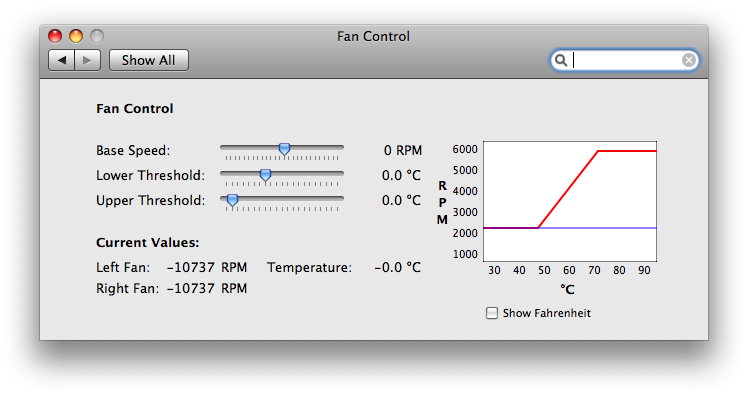Click the back arrow navigation button
748x395 pixels.
tap(62, 60)
